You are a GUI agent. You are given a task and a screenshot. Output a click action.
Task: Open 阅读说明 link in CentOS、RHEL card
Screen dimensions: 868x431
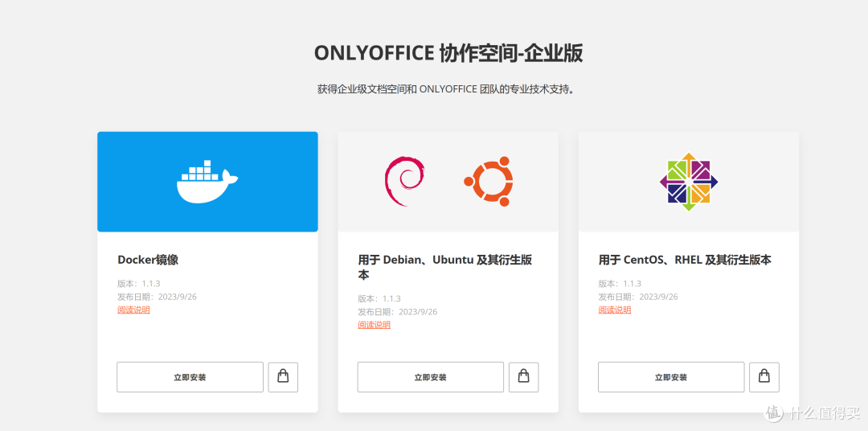pos(615,310)
